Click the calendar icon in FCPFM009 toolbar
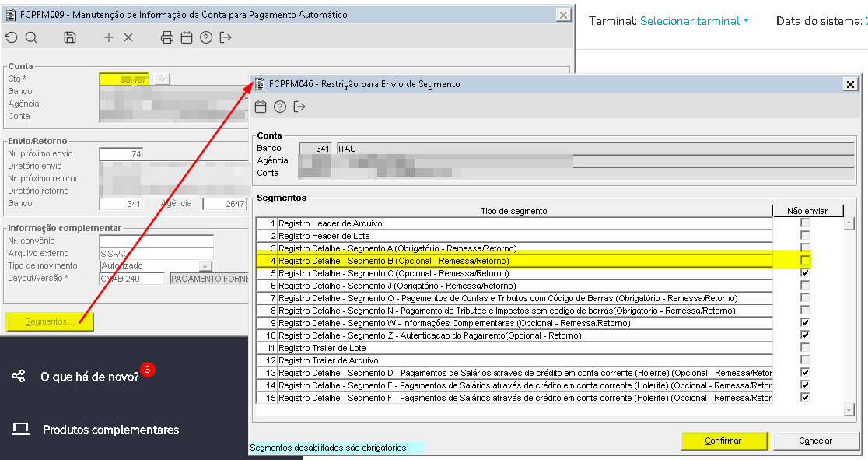This screenshot has height=460, width=868. [x=187, y=37]
